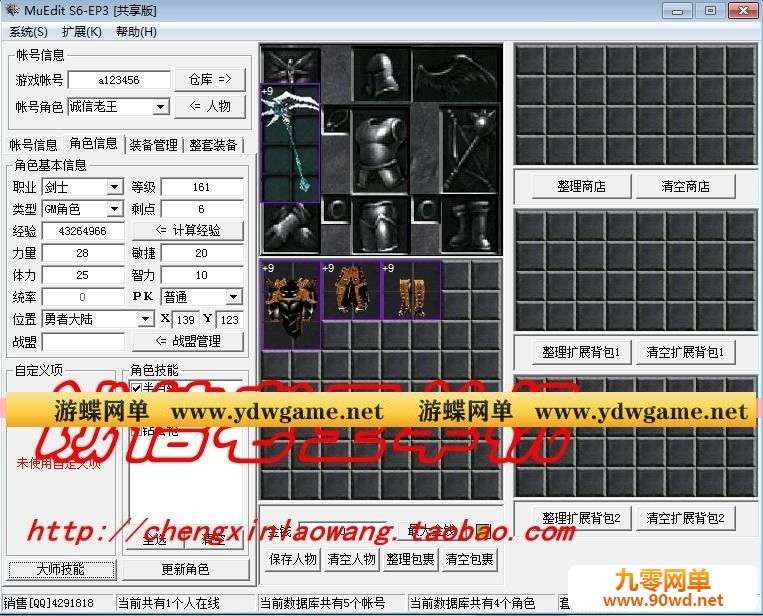
Task: Select the +9 orange cloak armor item in inventory
Action: (x=351, y=290)
